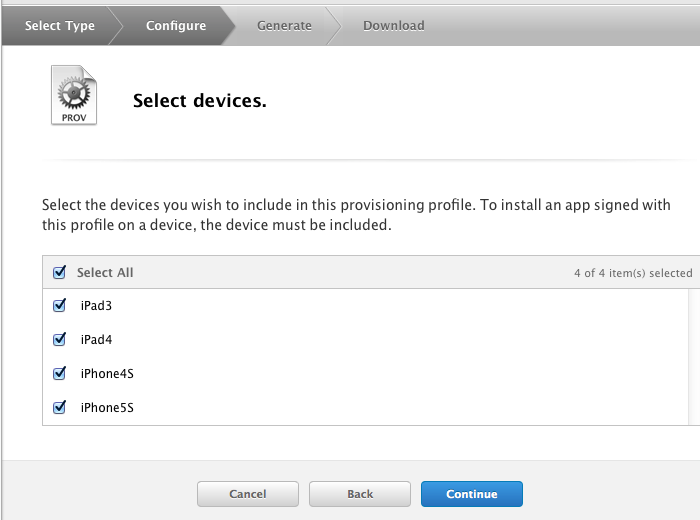
Task: Select the iPhone5S device label
Action: coord(107,408)
